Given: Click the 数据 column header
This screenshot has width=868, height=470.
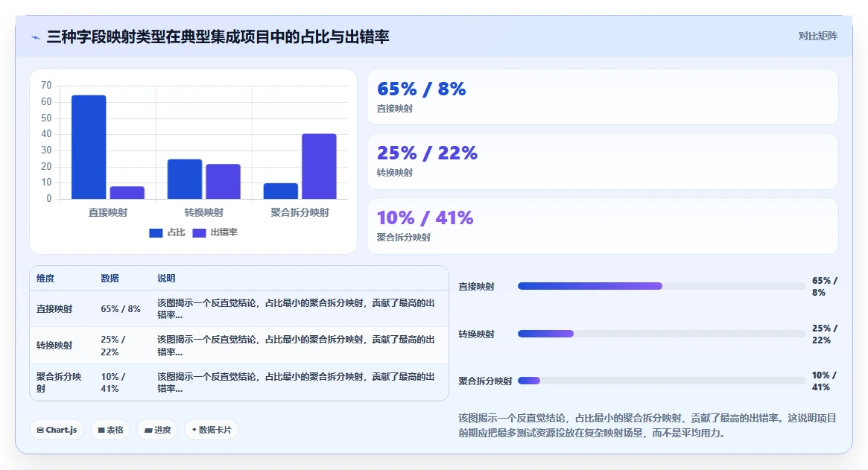Looking at the screenshot, I should (x=110, y=279).
